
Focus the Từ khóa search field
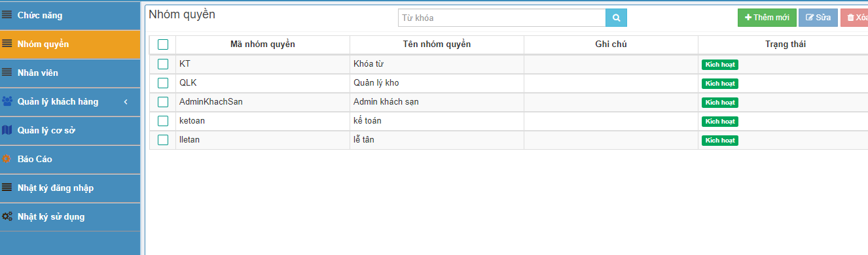(501, 18)
